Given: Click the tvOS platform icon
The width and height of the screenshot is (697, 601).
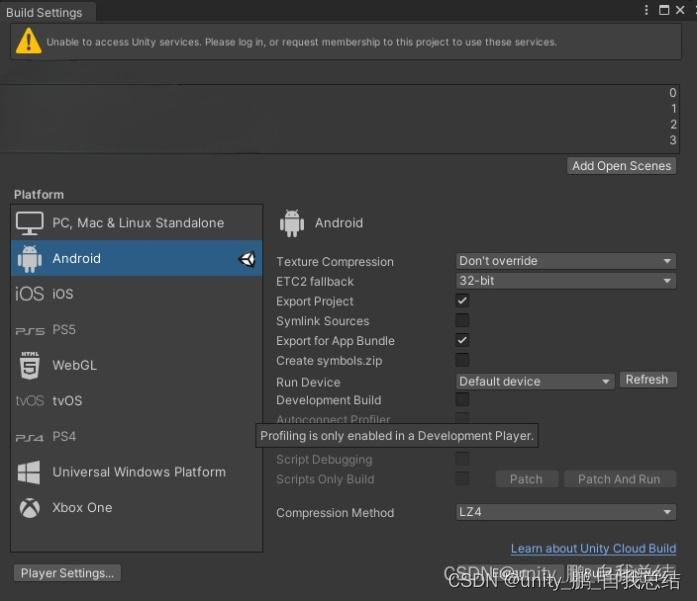Looking at the screenshot, I should 29,401.
